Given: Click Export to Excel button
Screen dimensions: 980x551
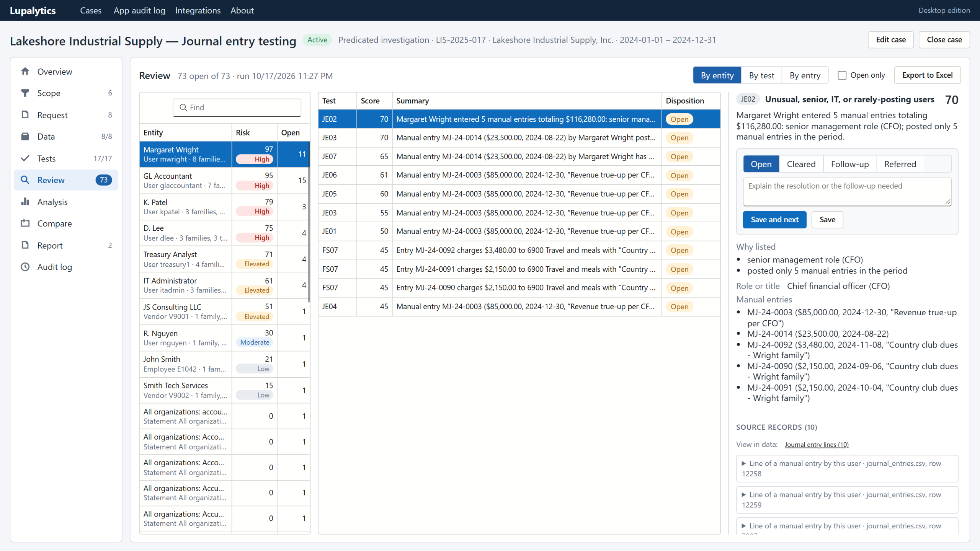Looking at the screenshot, I should (x=927, y=75).
